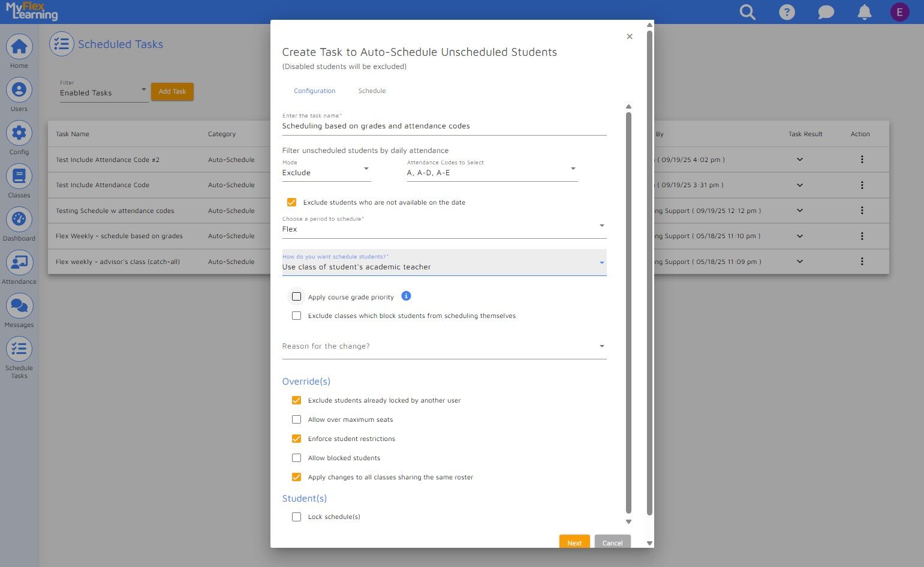924x567 pixels.
Task: Open Reason for the change dropdown
Action: pyautogui.click(x=444, y=346)
